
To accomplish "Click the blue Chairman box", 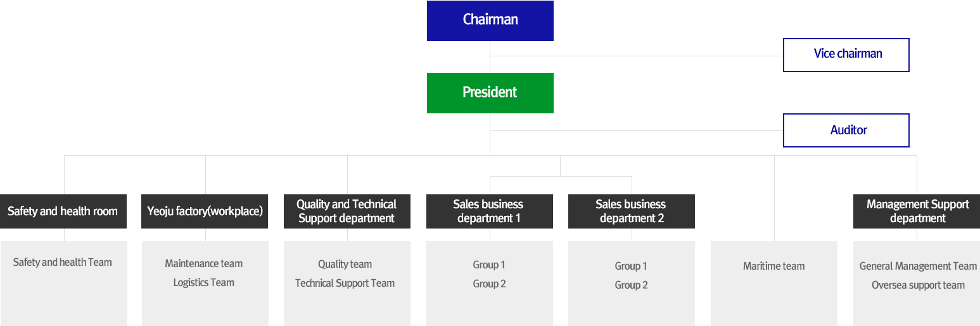I will coord(490,20).
